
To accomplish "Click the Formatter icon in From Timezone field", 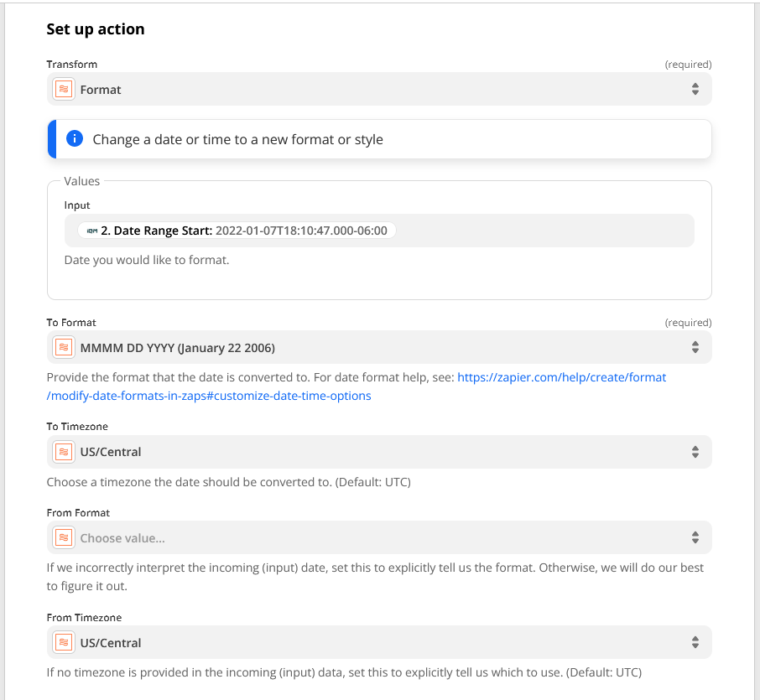I will 64,643.
